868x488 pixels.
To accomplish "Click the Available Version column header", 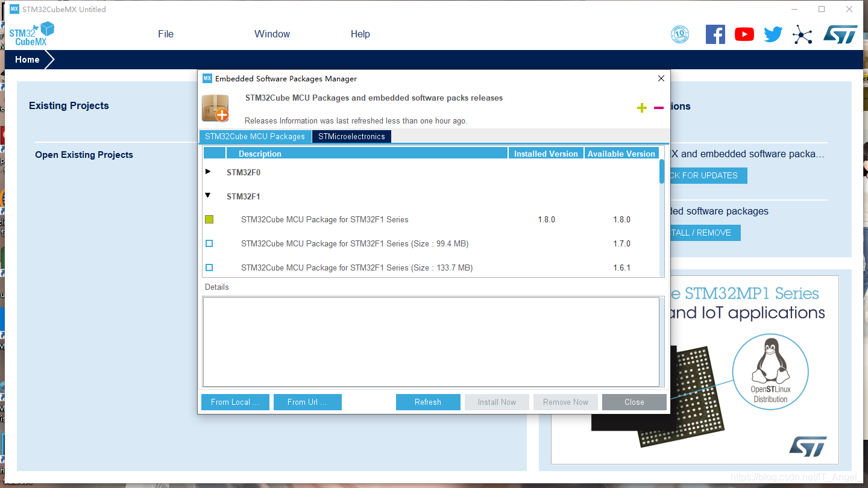I will pos(621,154).
